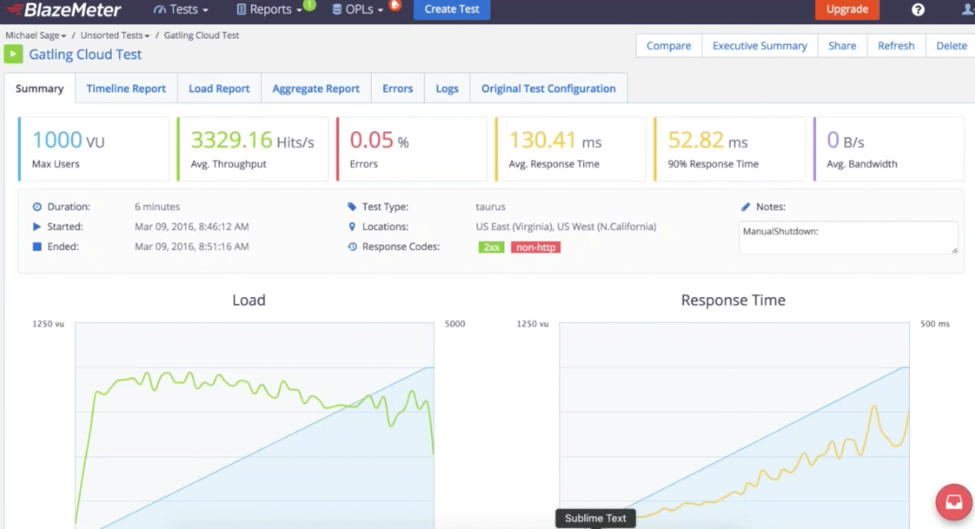
Task: Open the Tests dropdown menu
Action: pos(181,9)
